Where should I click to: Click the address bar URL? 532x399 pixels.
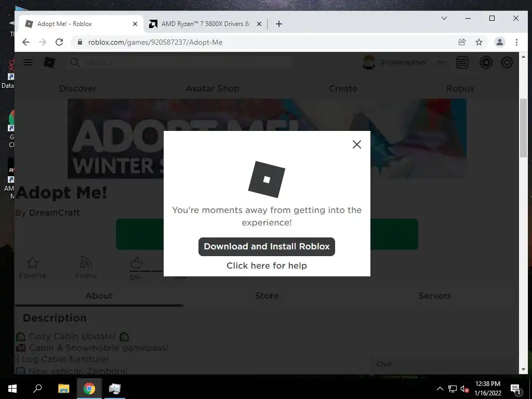[155, 43]
